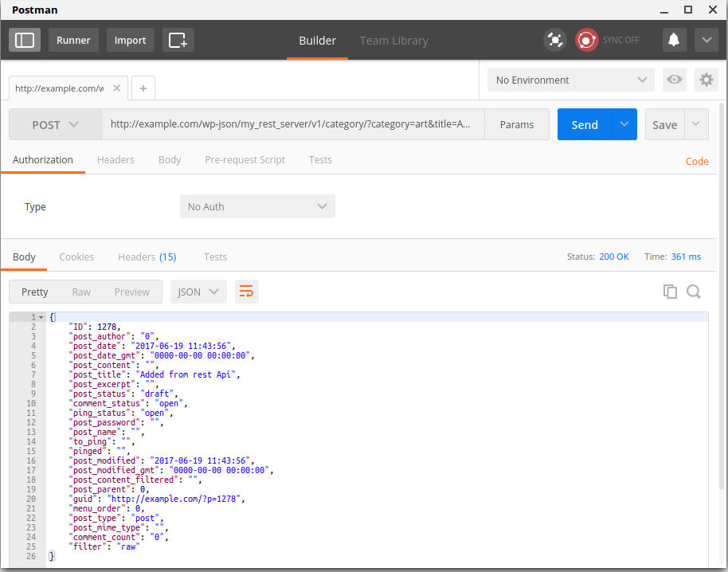Viewport: 728px width, 572px height.
Task: Open the Interceptor icon in the header
Action: [x=555, y=39]
